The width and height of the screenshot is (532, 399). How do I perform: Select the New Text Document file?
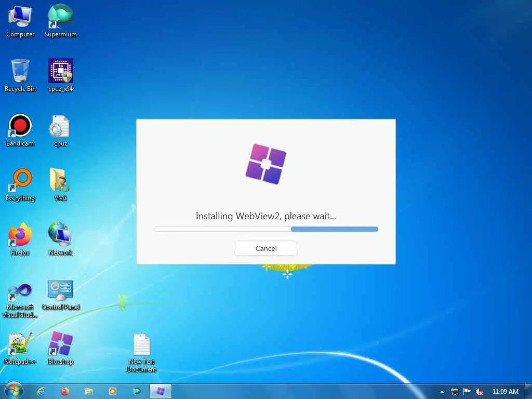click(x=141, y=353)
